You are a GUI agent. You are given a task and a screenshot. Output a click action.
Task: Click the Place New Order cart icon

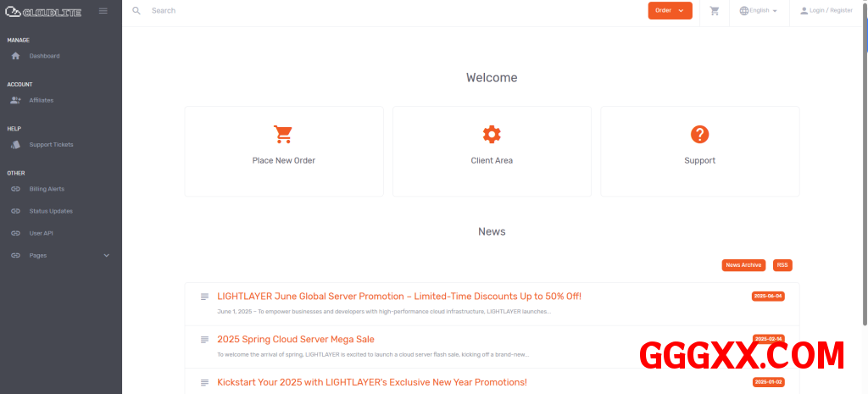pos(283,135)
